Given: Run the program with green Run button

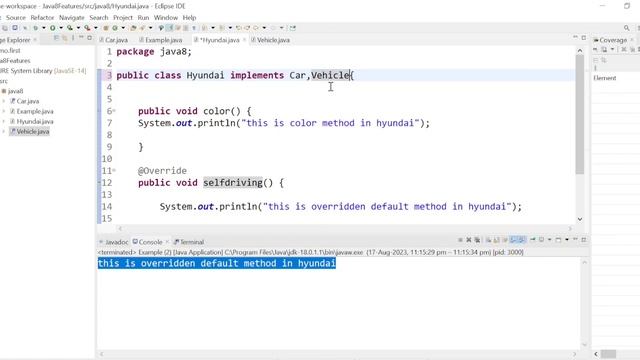Looking at the screenshot, I should point(53,28).
